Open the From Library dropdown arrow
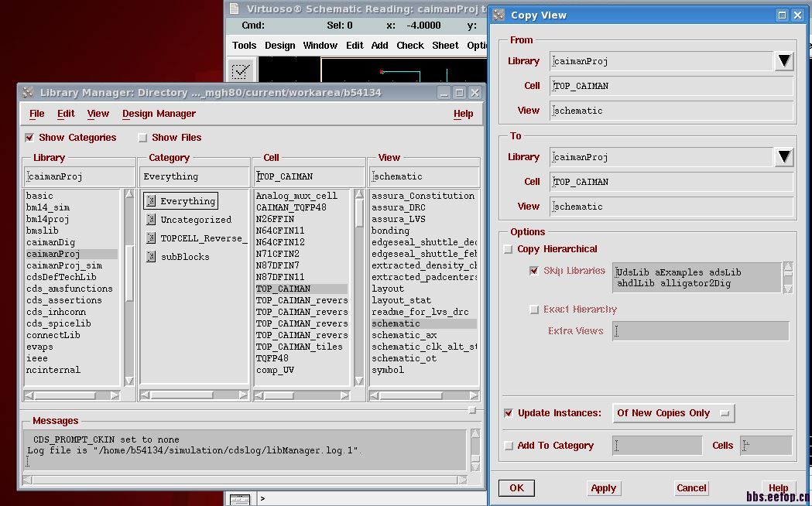This screenshot has height=506, width=812. pyautogui.click(x=784, y=61)
